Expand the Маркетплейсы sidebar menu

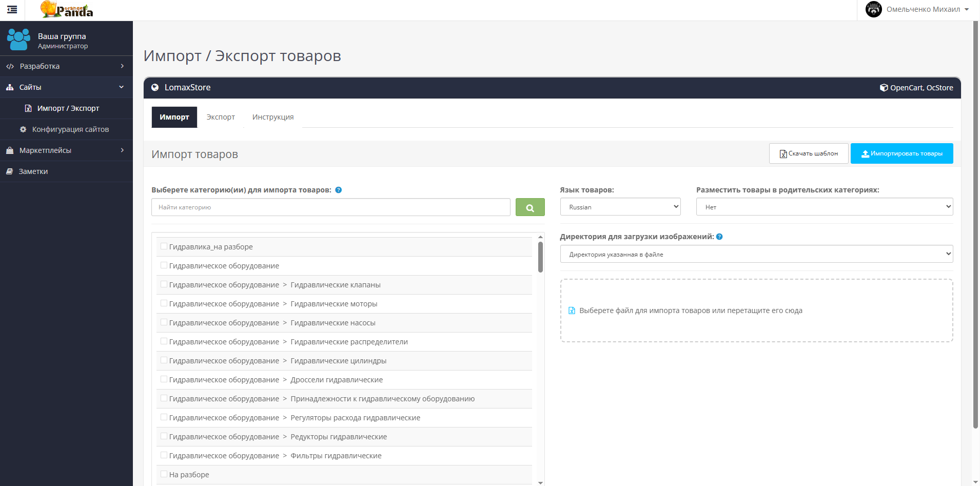click(66, 150)
